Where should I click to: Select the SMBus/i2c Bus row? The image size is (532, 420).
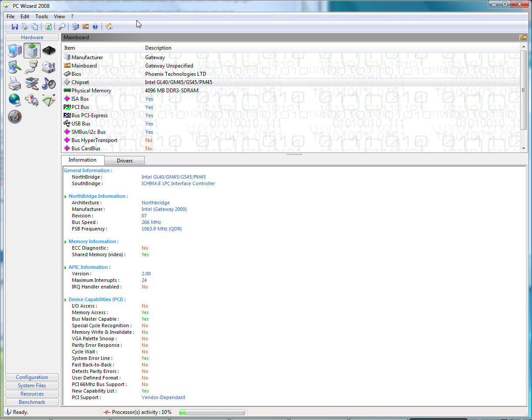click(291, 132)
